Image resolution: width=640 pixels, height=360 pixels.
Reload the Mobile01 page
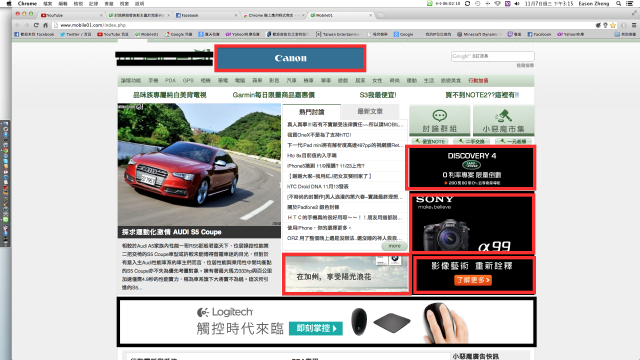coord(36,25)
